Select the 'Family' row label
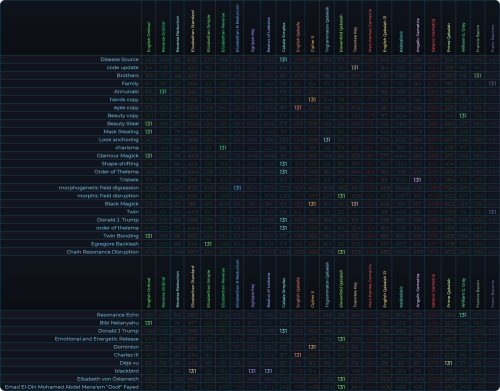Viewport: 500px width, 391px height. click(130, 83)
